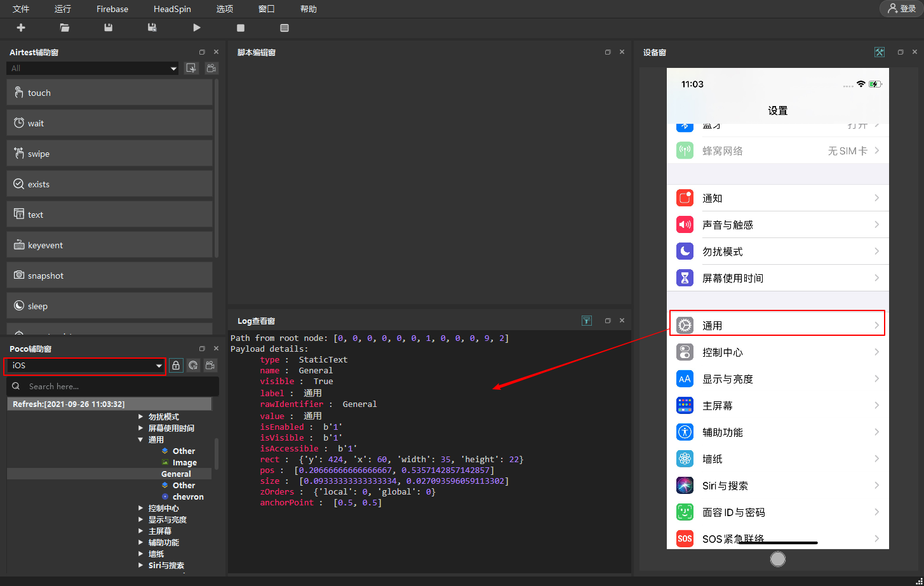Expand the 墙纸 tree node
Image resolution: width=924 pixels, height=586 pixels.
[x=141, y=554]
